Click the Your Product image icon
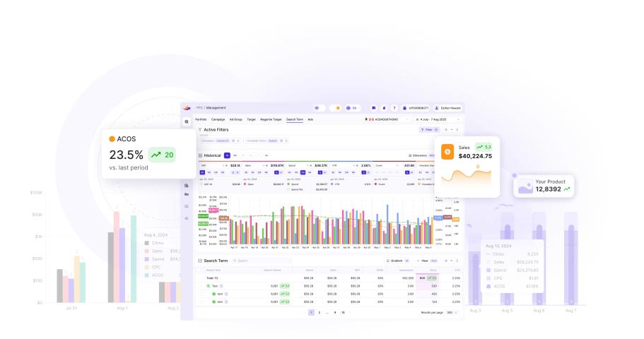This screenshot has height=339, width=644. point(525,186)
